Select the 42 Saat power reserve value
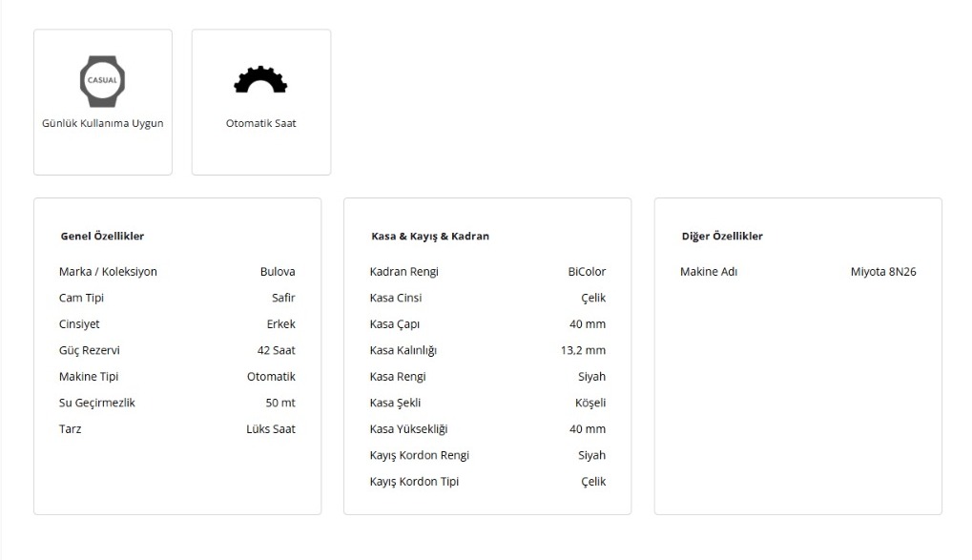 [276, 350]
